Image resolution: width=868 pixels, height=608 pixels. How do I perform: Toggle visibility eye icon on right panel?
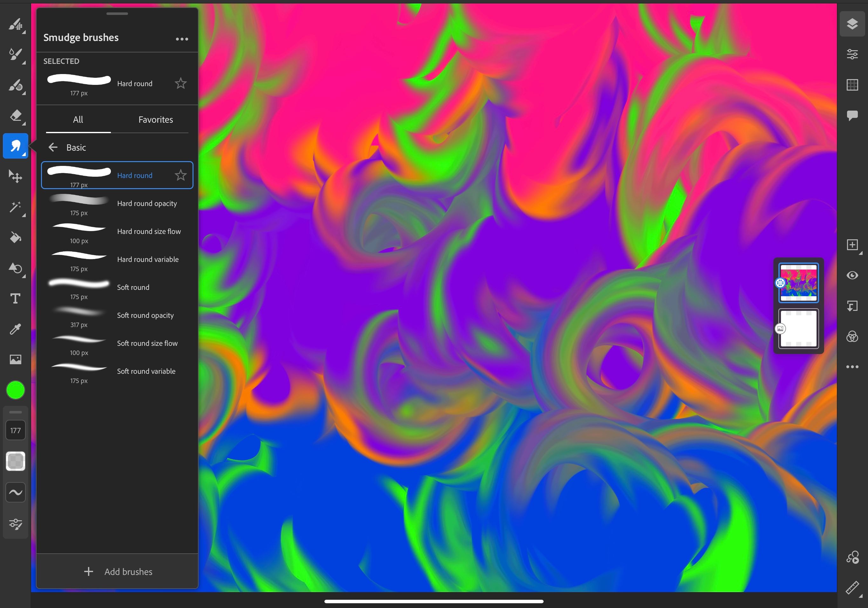click(x=852, y=275)
